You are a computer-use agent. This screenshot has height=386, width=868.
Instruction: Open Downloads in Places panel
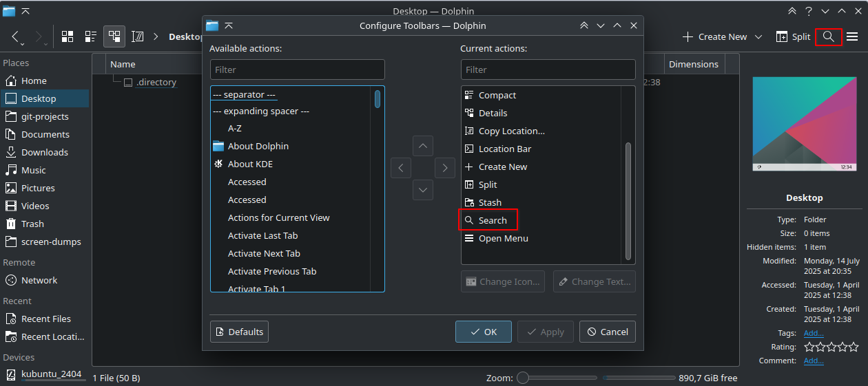(45, 152)
